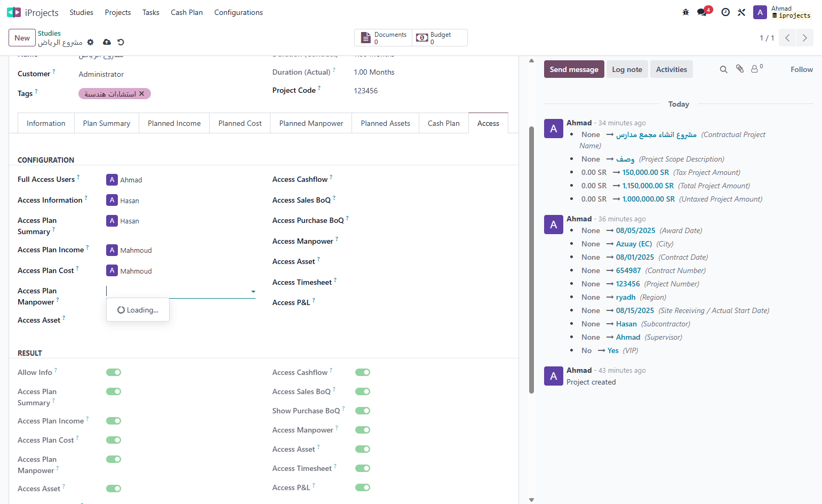Expand the Access Plan Manpower dropdown arrow
The image size is (822, 504).
click(x=253, y=292)
